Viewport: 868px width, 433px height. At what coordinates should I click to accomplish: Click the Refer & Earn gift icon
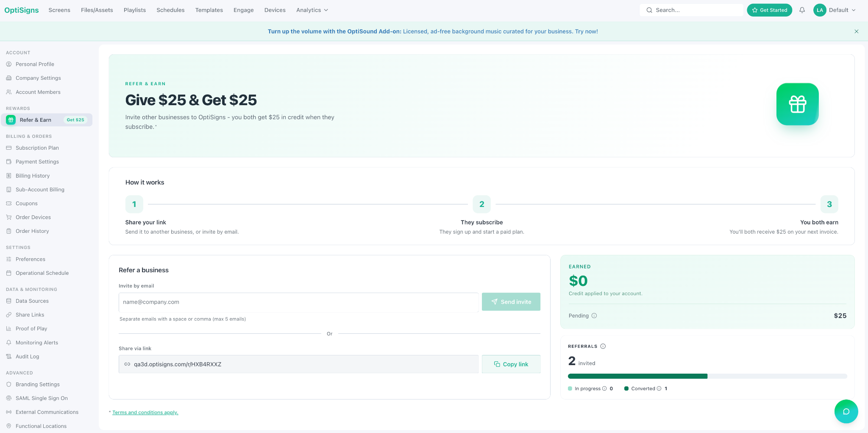pos(11,120)
